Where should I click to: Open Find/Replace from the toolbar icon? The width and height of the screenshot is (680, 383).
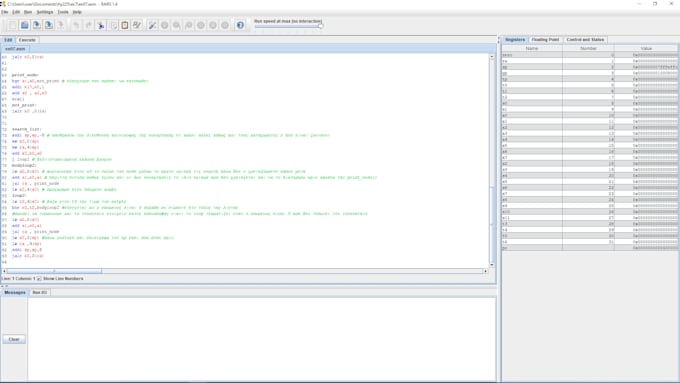[x=137, y=25]
